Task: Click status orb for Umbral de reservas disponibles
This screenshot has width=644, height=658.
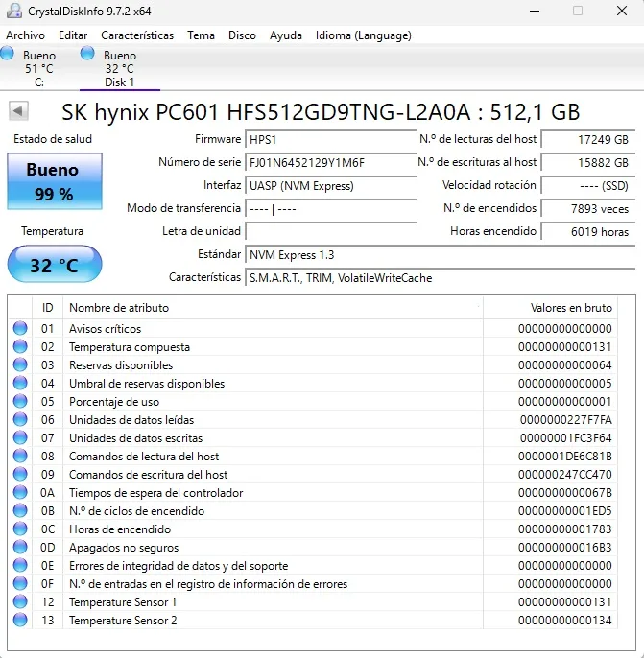Action: [x=20, y=383]
